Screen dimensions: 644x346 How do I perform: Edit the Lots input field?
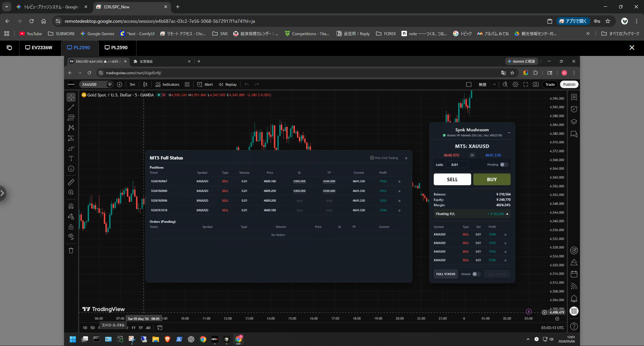(457, 164)
